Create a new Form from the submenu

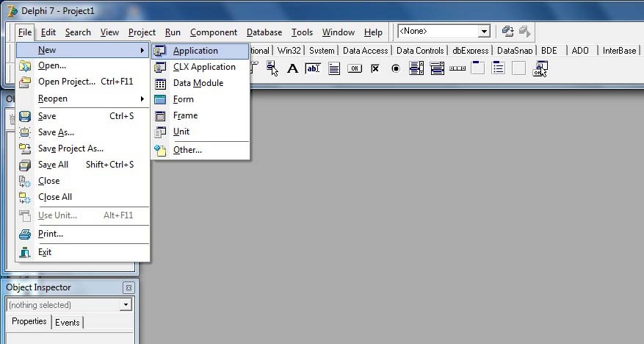coord(200,99)
